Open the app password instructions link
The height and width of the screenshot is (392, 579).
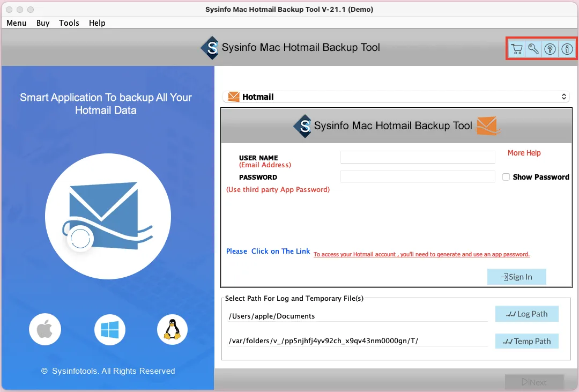tap(422, 254)
